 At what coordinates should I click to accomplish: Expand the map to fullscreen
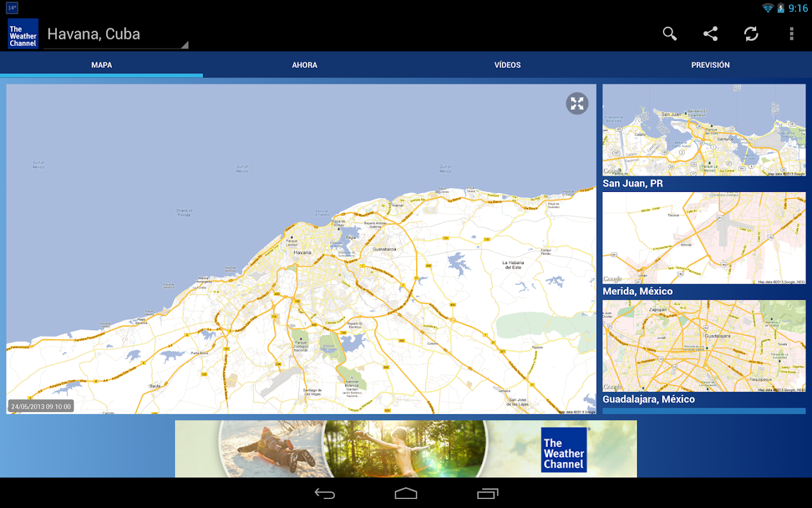[577, 103]
